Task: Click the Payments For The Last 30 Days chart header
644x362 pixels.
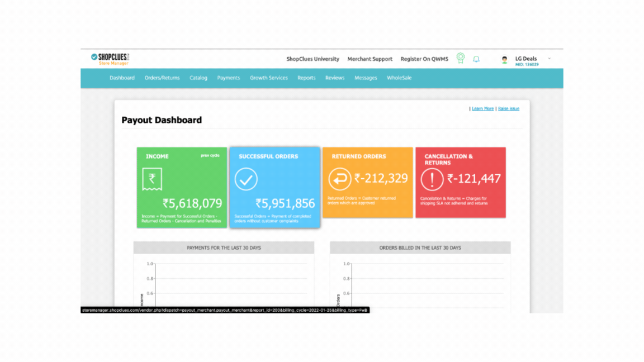Action: 224,247
